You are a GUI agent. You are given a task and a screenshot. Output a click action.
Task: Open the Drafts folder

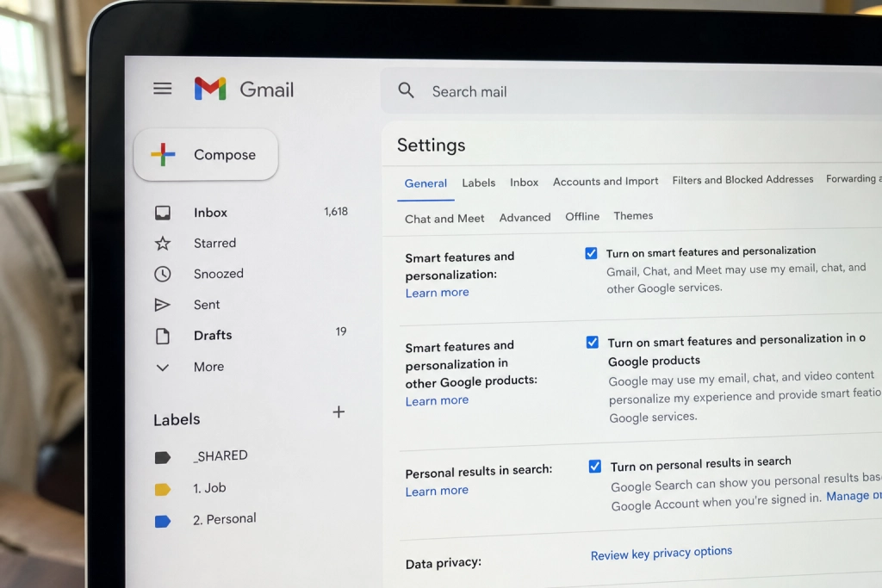coord(213,335)
